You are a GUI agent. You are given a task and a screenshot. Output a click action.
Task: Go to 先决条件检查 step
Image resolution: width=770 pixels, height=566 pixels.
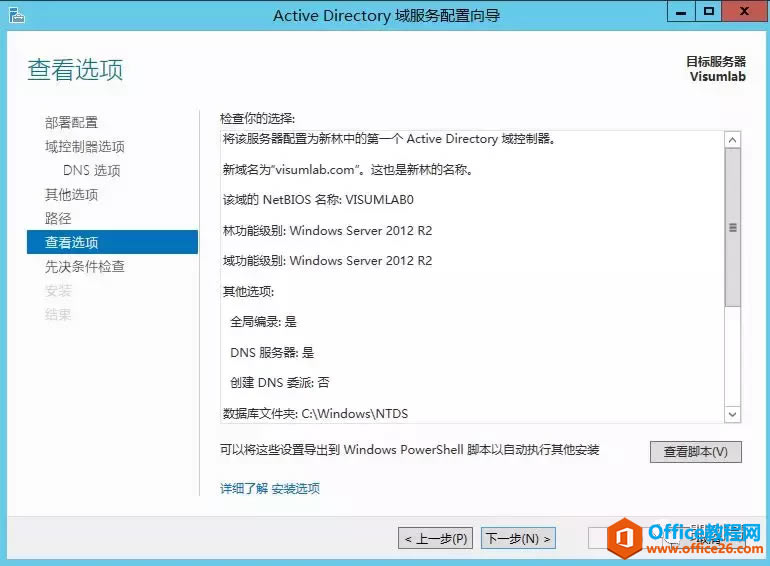pyautogui.click(x=84, y=267)
